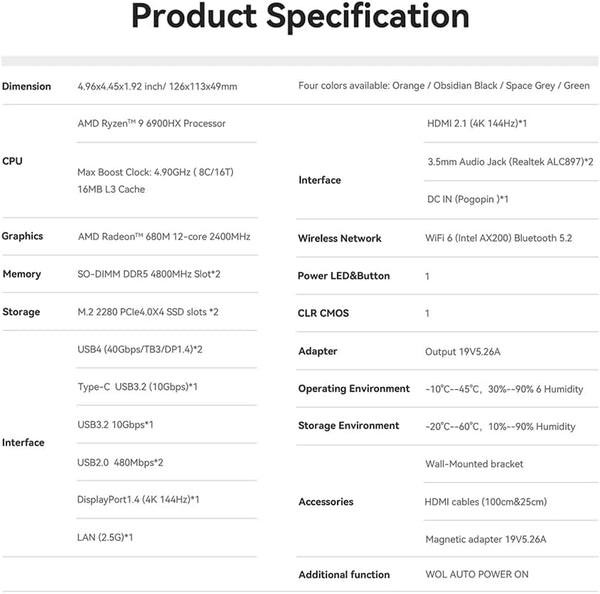Click AMD Radeon 680M specification text
600x594 pixels.
(164, 237)
